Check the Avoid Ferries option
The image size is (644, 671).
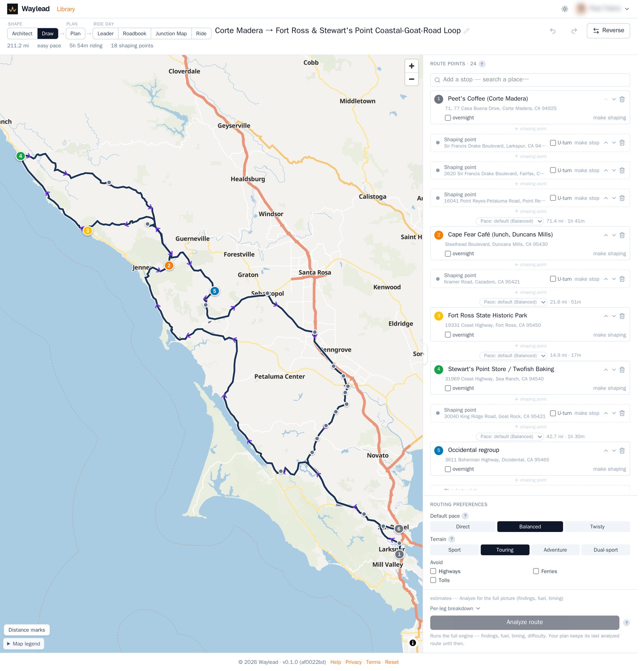(x=536, y=571)
